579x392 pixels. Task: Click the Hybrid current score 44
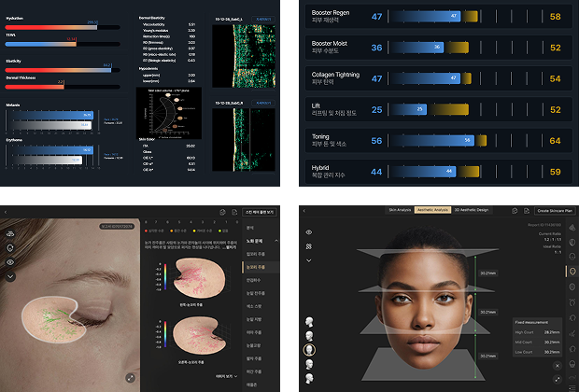click(376, 172)
